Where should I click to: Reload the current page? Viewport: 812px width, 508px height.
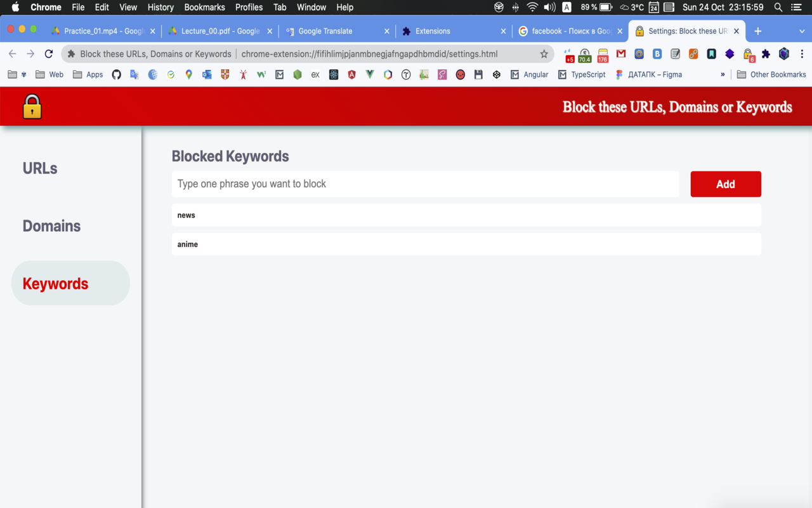click(x=49, y=54)
